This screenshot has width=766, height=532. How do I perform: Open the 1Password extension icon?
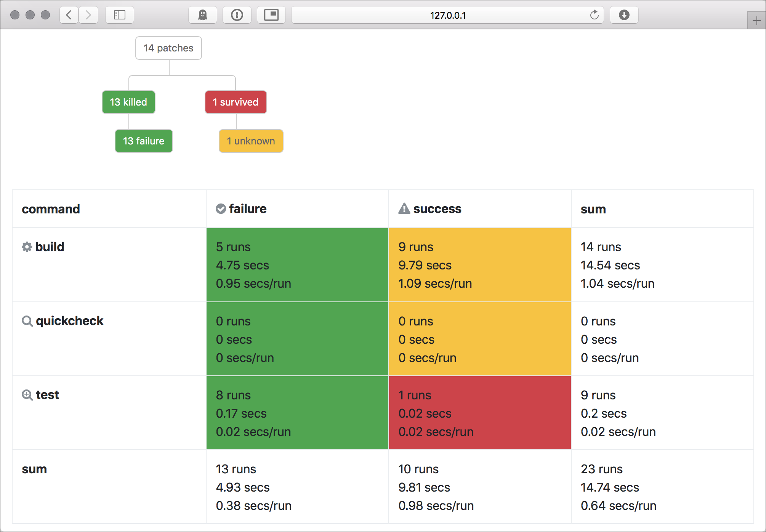pyautogui.click(x=237, y=15)
